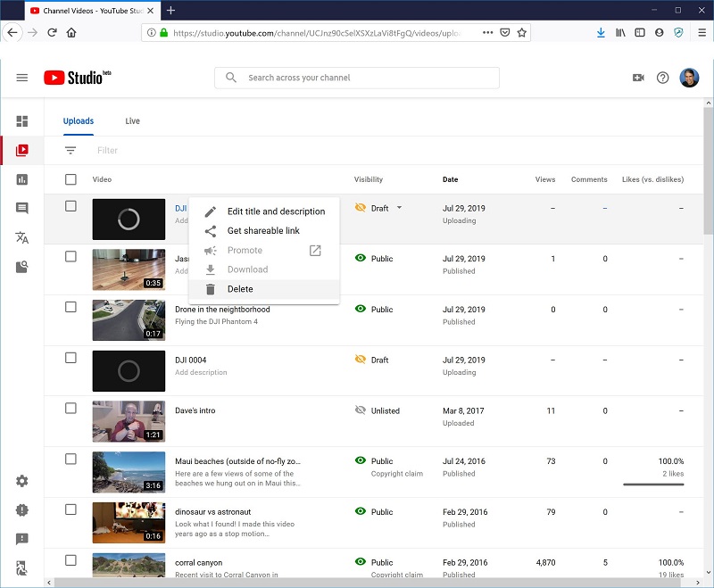Open the Comments section in the sidebar
Image resolution: width=714 pixels, height=588 pixels.
click(x=21, y=208)
